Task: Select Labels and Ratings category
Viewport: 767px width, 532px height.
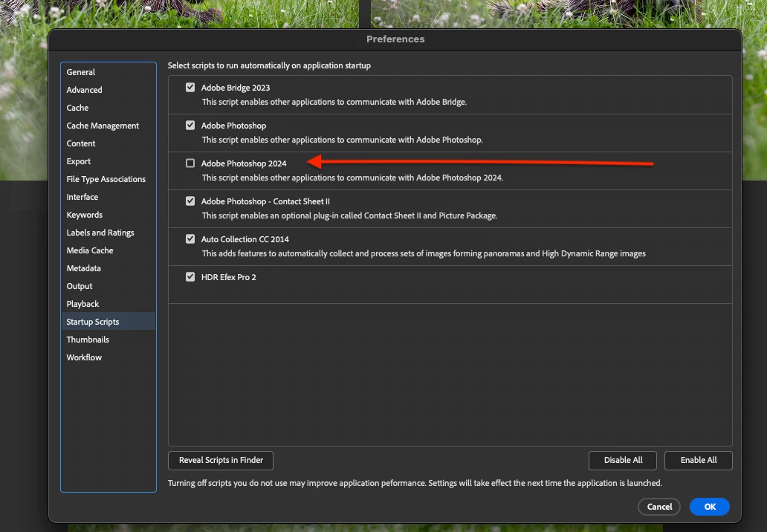Action: [108, 233]
